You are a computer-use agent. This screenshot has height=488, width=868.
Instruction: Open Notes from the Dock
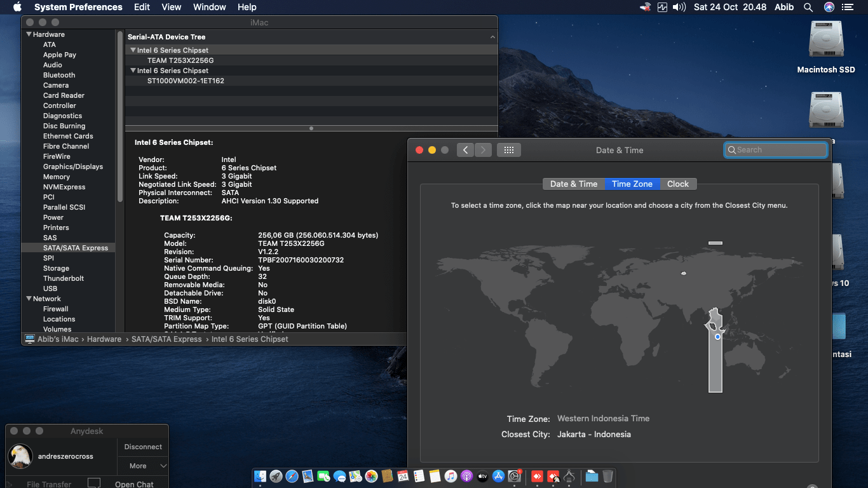tap(435, 476)
